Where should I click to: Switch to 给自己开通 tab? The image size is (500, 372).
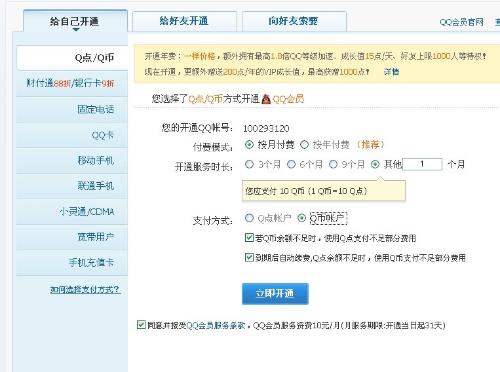coord(75,21)
